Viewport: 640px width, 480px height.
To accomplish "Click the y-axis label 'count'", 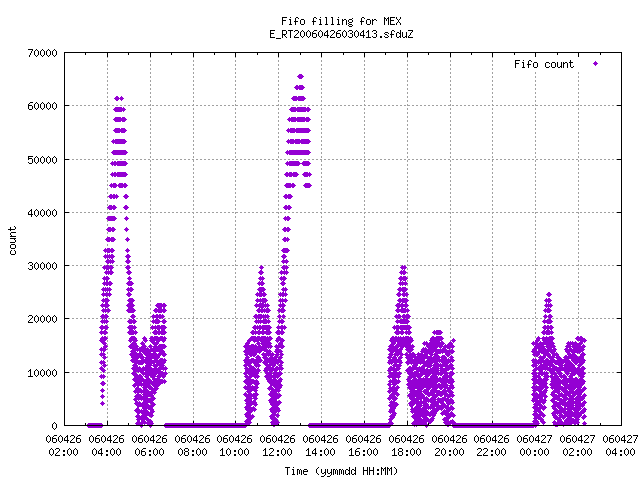I will (13, 241).
